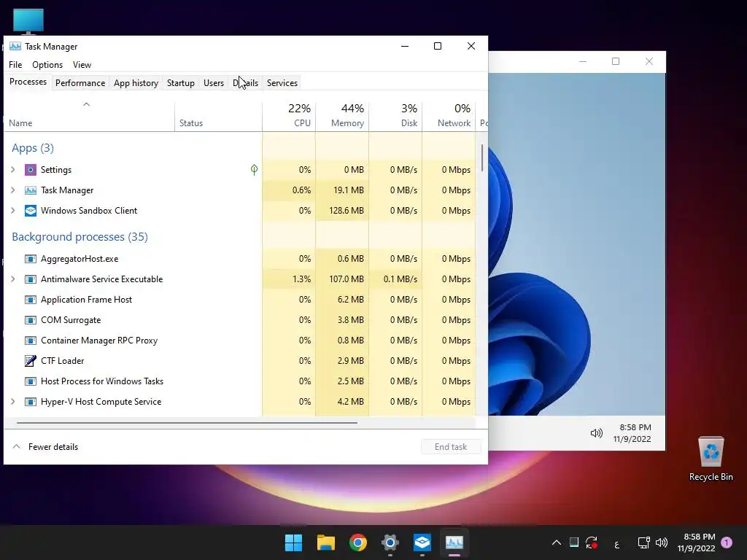747x560 pixels.
Task: Show hidden system tray icons
Action: (556, 542)
